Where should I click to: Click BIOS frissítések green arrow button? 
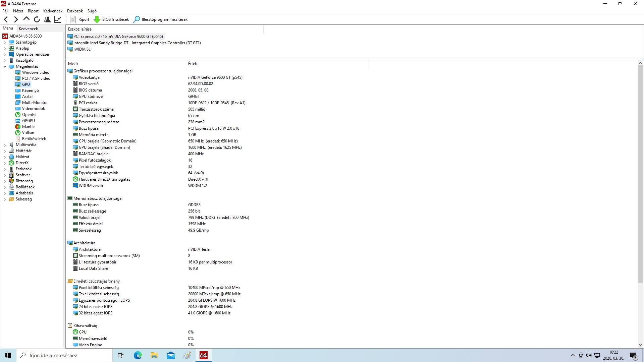111,19
